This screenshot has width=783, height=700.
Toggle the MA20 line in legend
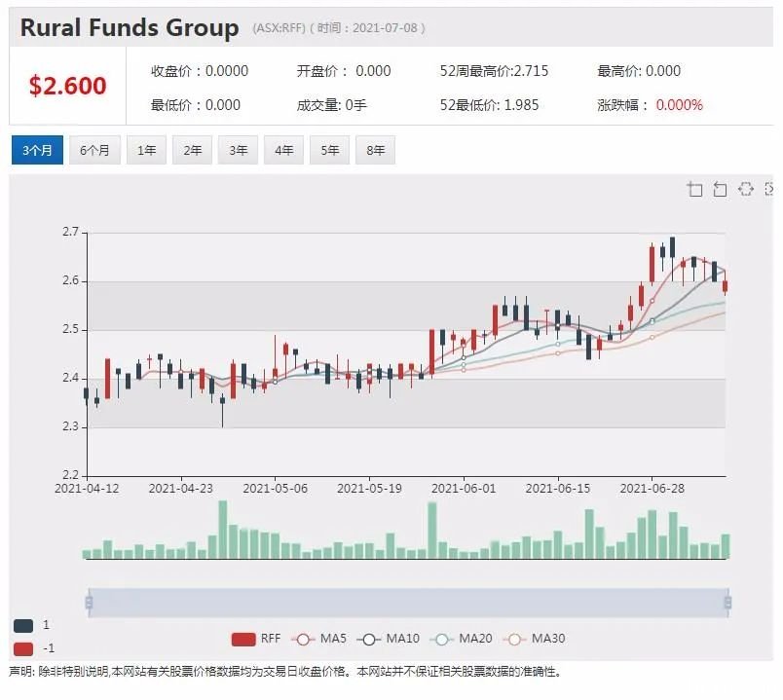pyautogui.click(x=461, y=639)
